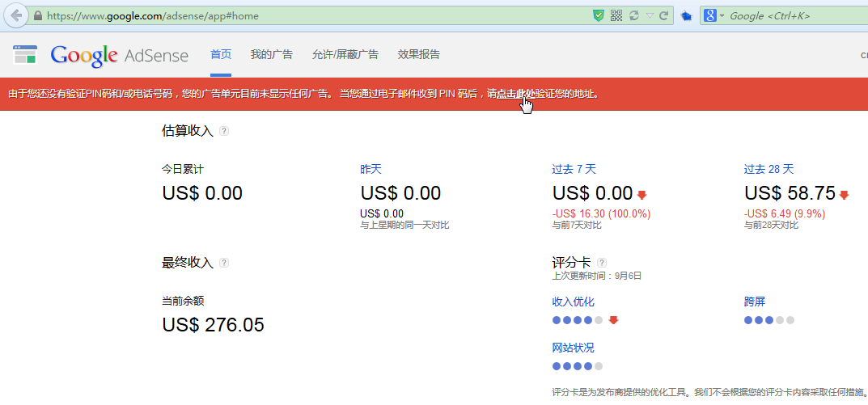868x405 pixels.
Task: Click the 当前余额 label
Action: point(184,302)
